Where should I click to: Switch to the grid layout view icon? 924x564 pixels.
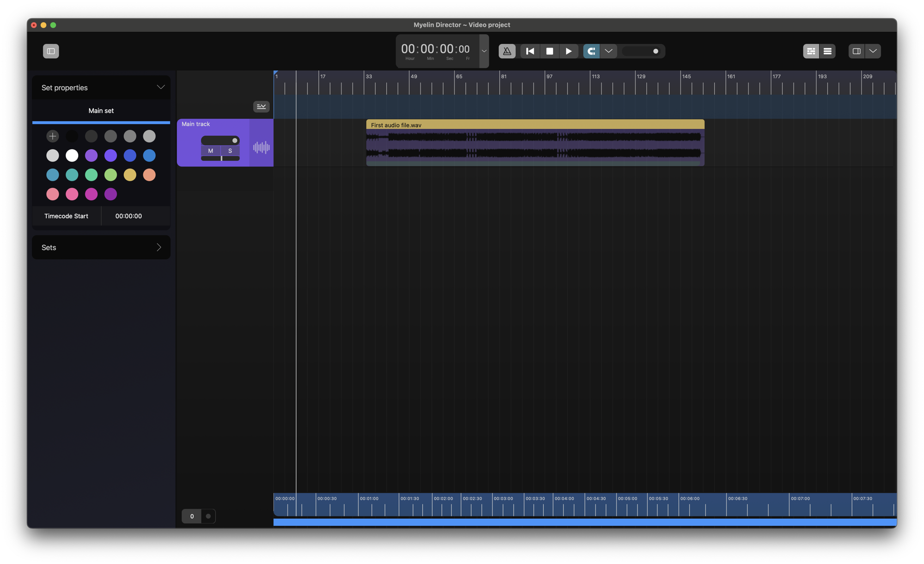(x=811, y=51)
